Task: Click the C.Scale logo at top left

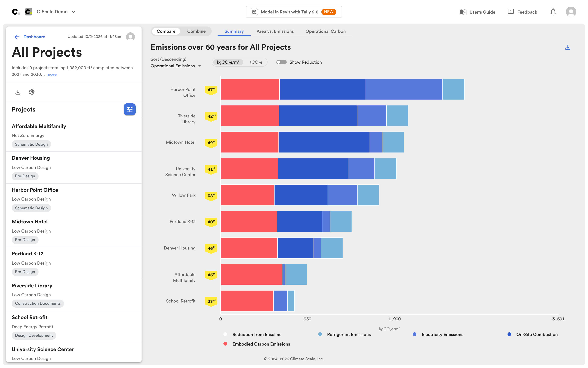Action: click(x=16, y=12)
